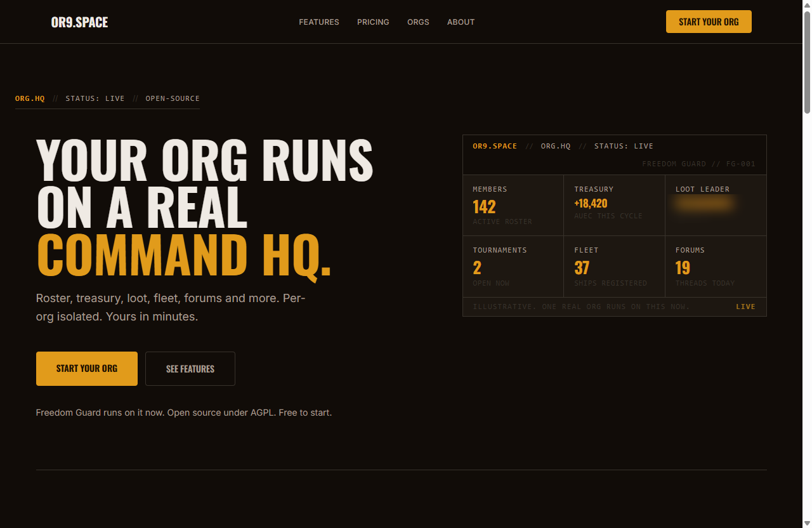
Task: Open the Pricing nav link
Action: pos(373,22)
